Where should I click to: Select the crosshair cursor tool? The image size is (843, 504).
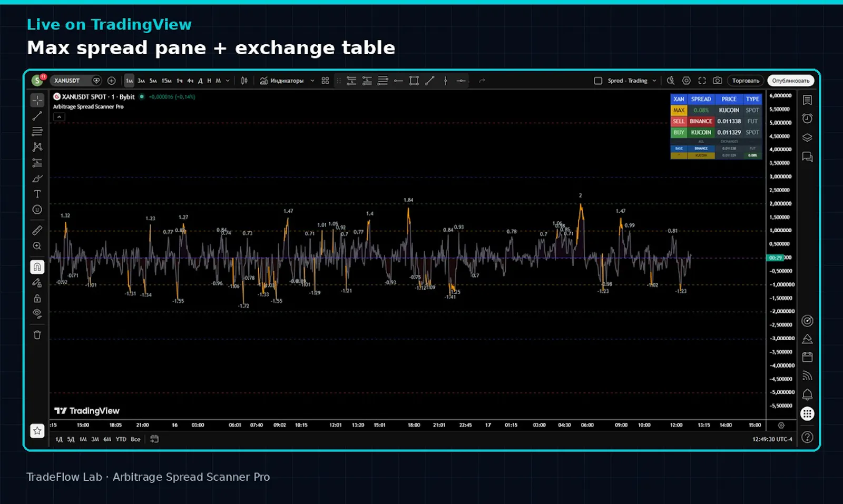(x=37, y=100)
